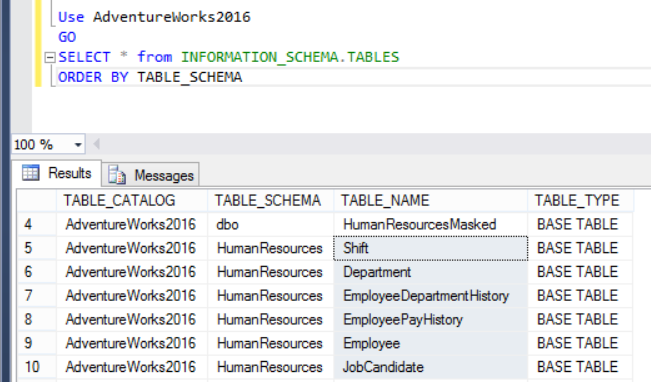Select row header number 4

coord(37,224)
